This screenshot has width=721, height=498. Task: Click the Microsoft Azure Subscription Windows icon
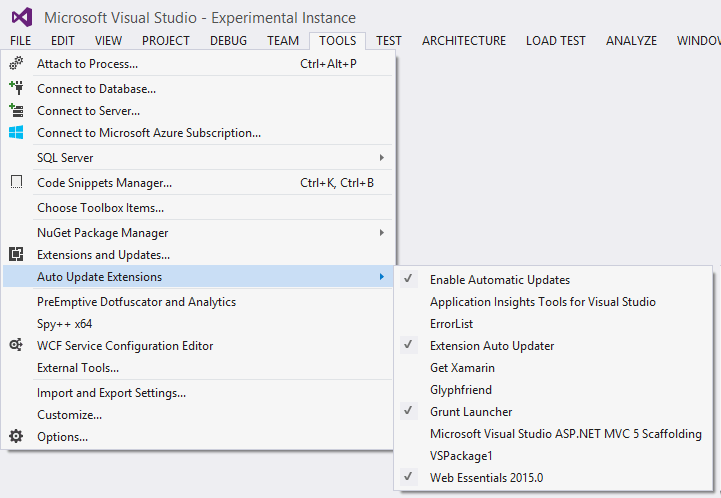[16, 132]
